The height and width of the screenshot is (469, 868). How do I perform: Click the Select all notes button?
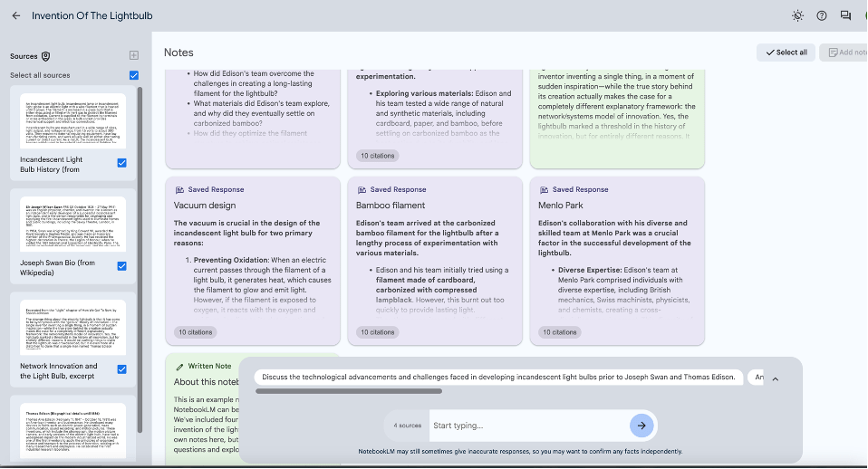(x=786, y=53)
